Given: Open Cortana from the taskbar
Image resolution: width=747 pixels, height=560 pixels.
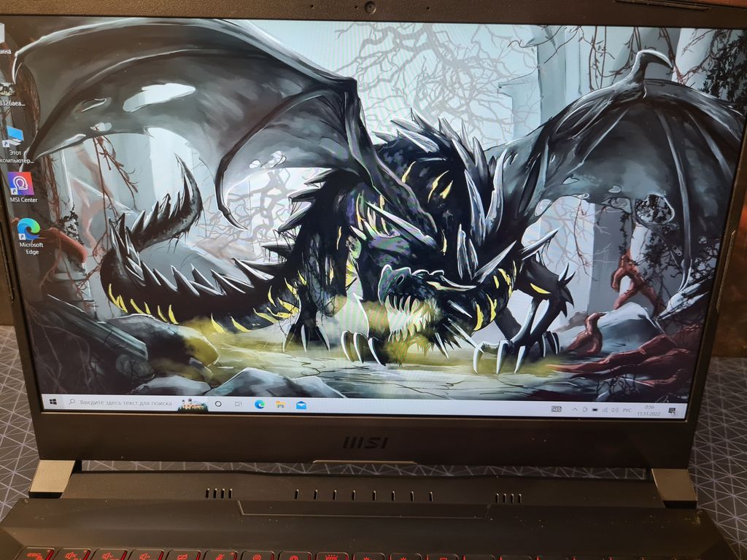Looking at the screenshot, I should tap(217, 403).
